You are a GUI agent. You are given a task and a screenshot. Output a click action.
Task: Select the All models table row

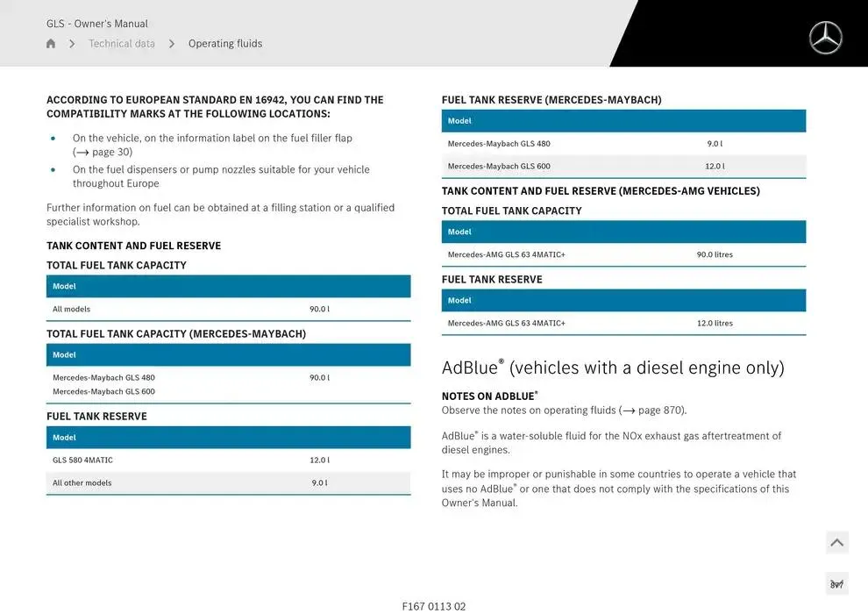(228, 309)
